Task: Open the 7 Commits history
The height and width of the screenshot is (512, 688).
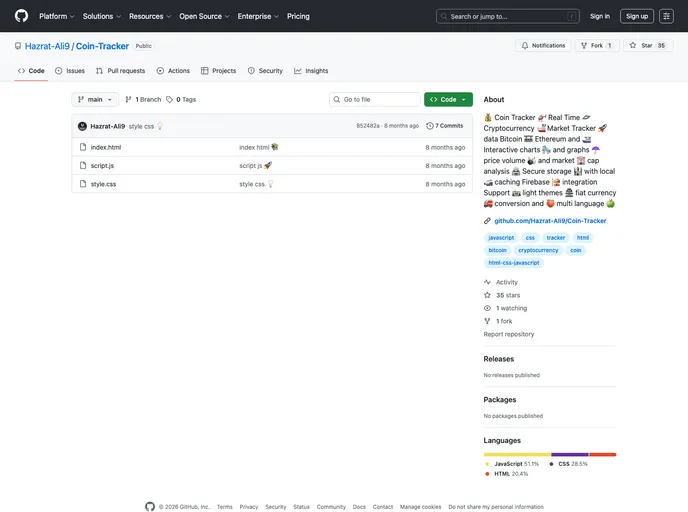Action: click(445, 126)
